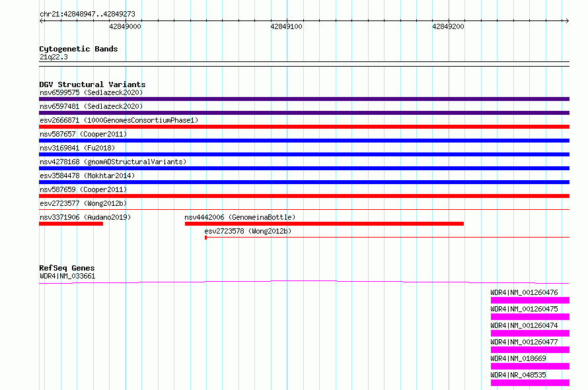The width and height of the screenshot is (588, 390).
Task: Click esv2723578 (Wong2012b) variant label
Action: (248, 231)
